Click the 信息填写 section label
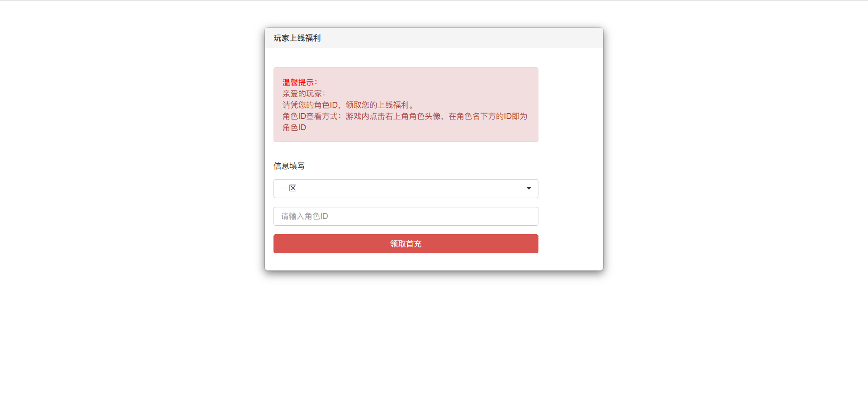Viewport: 868px width, 408px height. click(289, 166)
